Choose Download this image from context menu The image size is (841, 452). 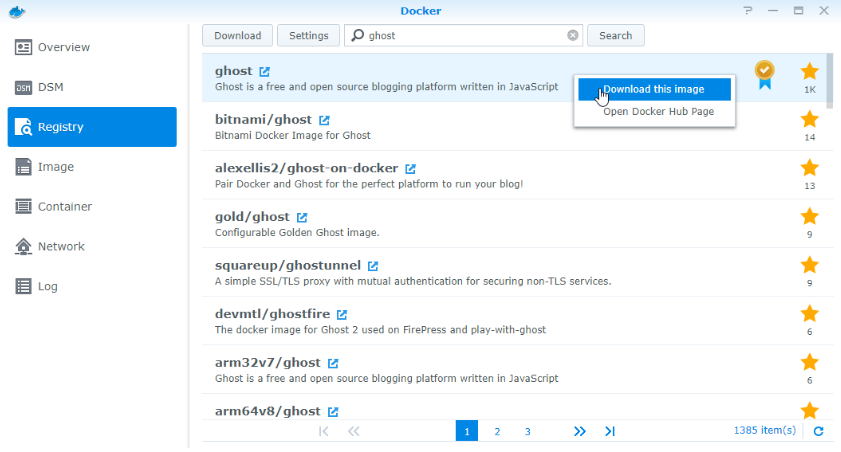[654, 90]
